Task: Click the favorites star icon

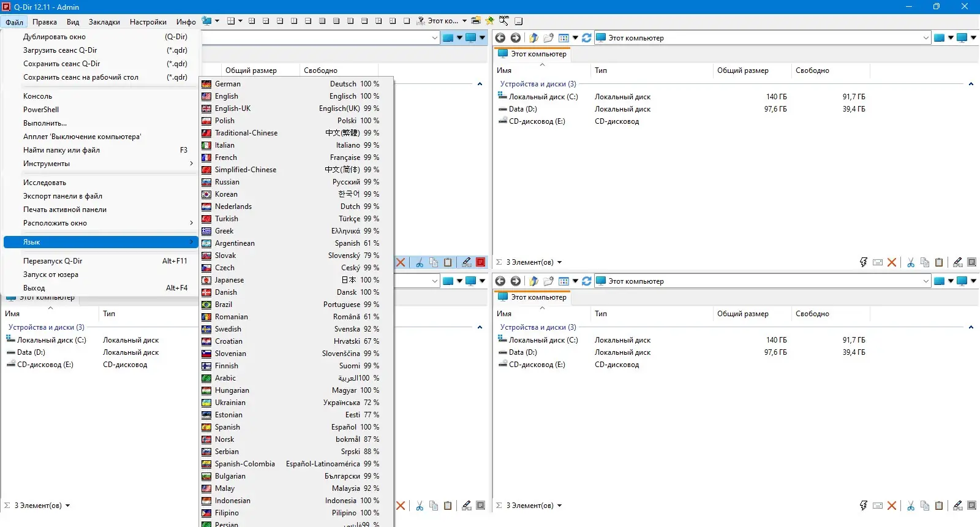Action: pyautogui.click(x=490, y=21)
